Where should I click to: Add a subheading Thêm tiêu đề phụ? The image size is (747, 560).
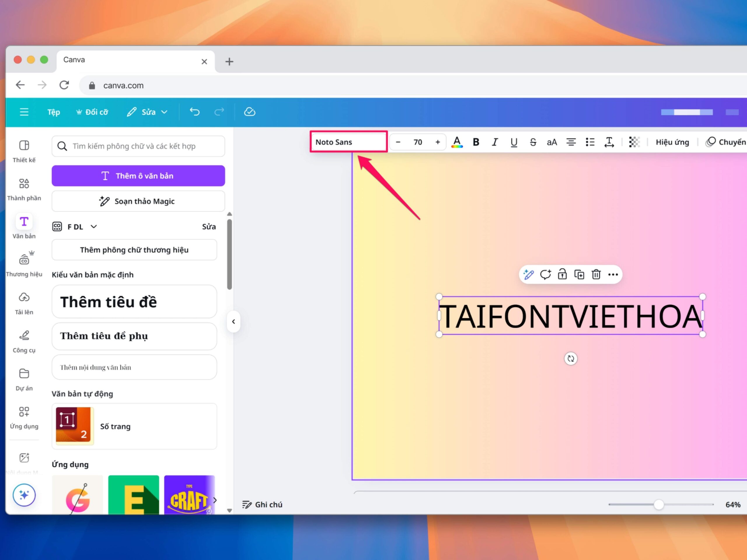tap(134, 336)
